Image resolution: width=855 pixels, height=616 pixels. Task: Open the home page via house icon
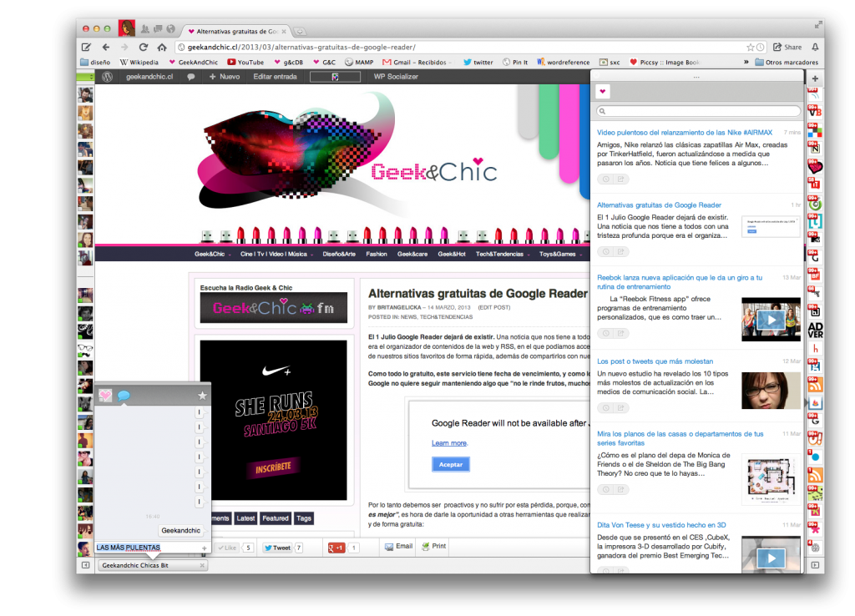[x=162, y=48]
